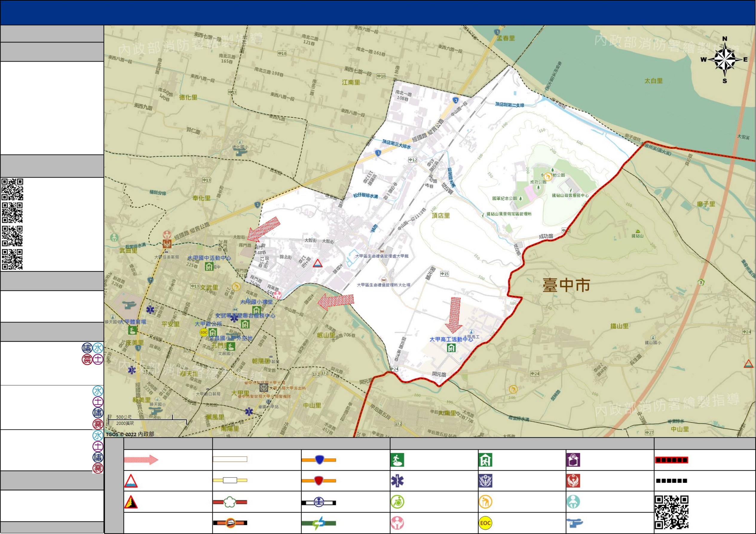The image size is (756, 534).
Task: Click the police badge icon in legend
Action: click(485, 481)
